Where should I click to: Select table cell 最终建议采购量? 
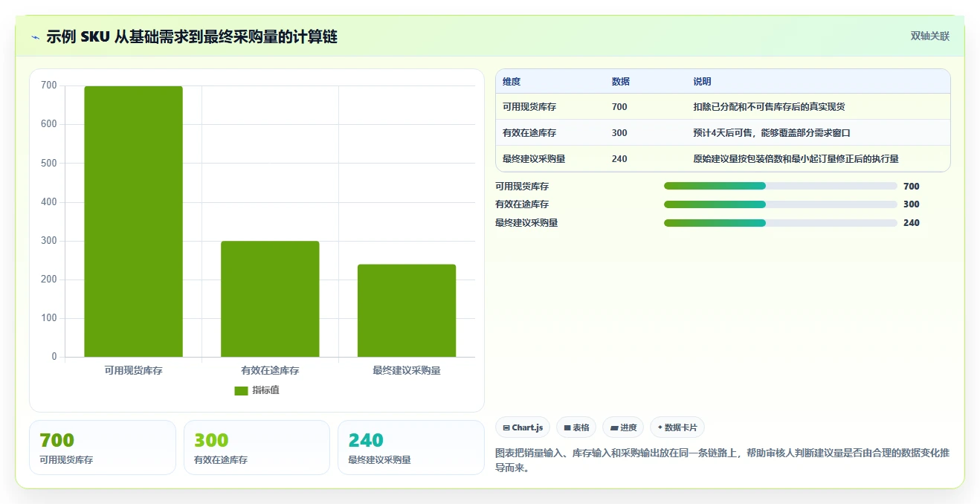pos(534,159)
